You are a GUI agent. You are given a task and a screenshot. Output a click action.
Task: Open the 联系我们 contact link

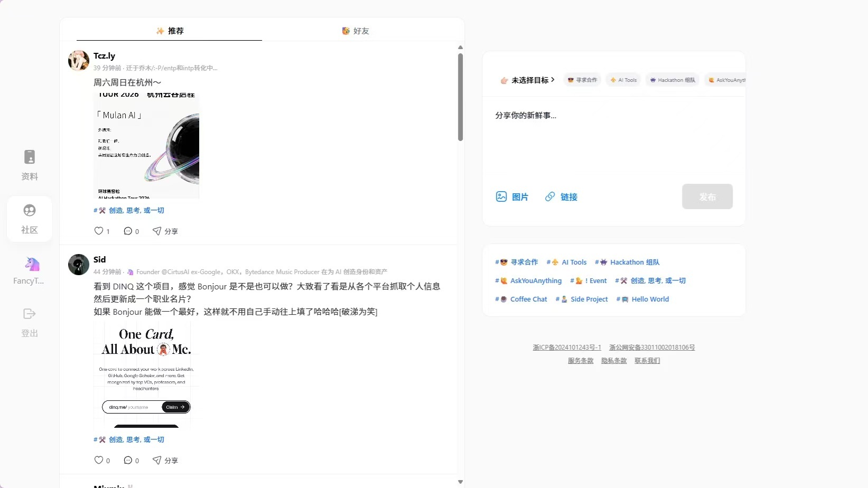(x=647, y=360)
